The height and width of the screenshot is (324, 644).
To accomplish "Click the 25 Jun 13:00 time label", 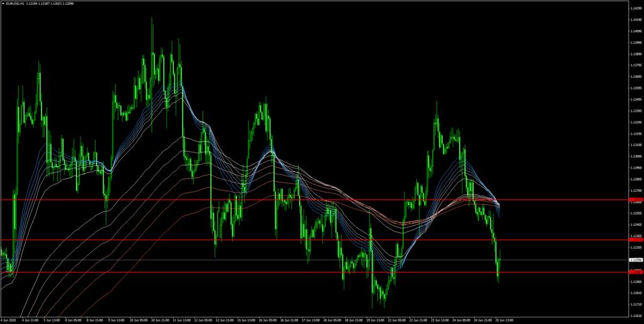I will tap(504, 320).
